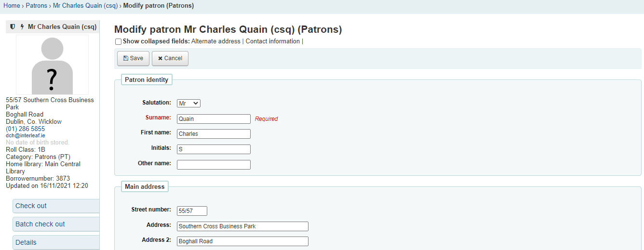Viewport: 644px width, 250px height.
Task: Focus the Other name text field
Action: coord(214,165)
